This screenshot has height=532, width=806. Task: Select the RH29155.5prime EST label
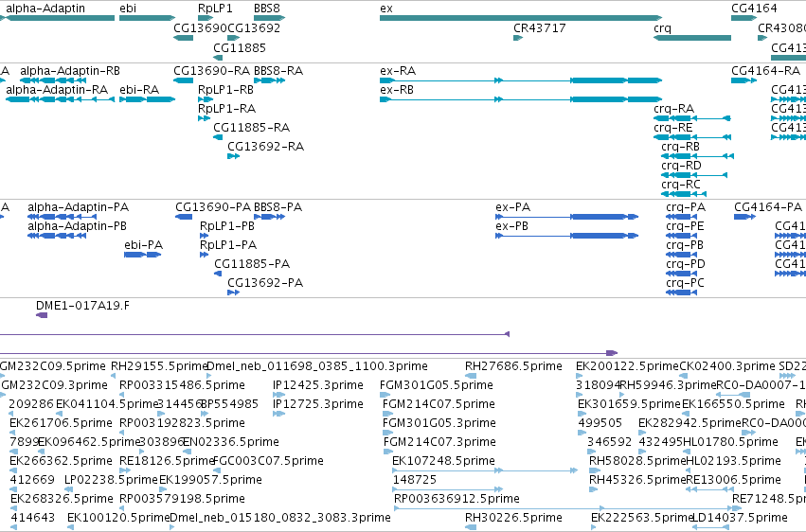pyautogui.click(x=159, y=366)
